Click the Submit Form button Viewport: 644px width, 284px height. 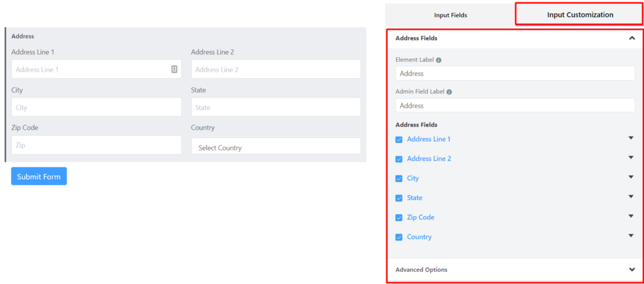(x=39, y=176)
